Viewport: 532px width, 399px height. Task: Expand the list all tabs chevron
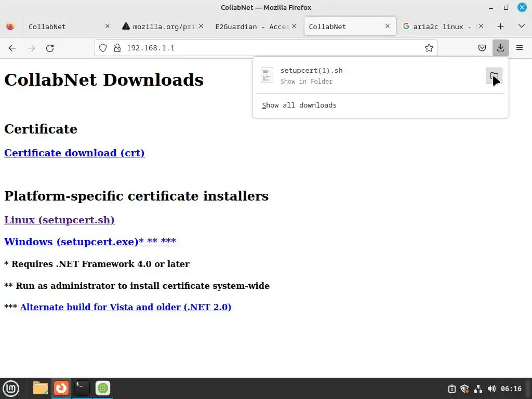pos(522,26)
